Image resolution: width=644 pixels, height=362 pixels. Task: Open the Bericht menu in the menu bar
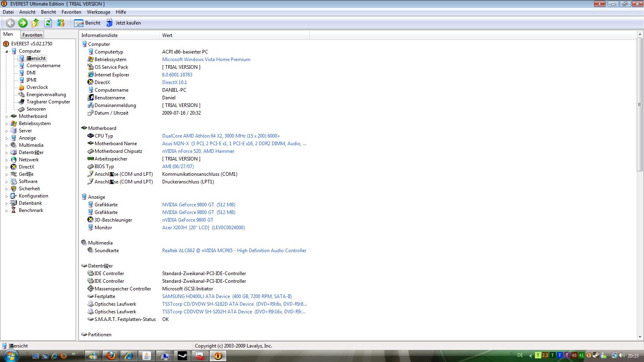coord(48,12)
